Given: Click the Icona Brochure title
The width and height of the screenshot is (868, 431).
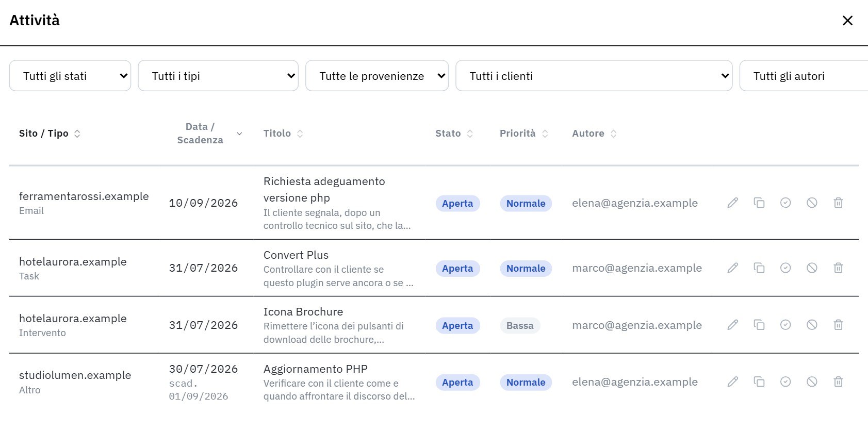Looking at the screenshot, I should [x=303, y=312].
